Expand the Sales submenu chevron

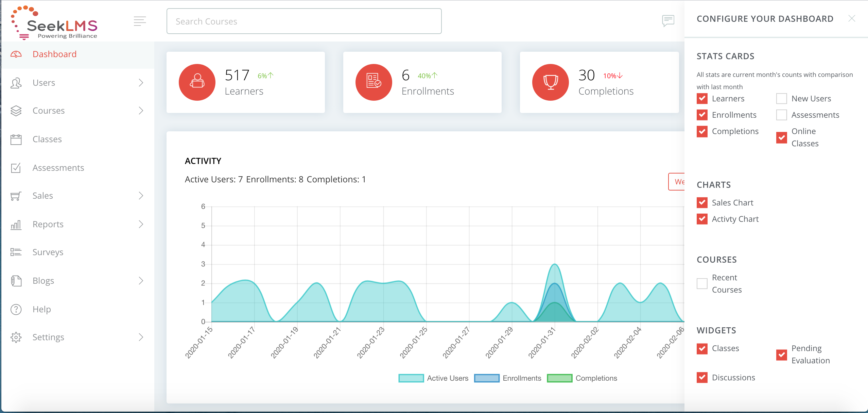[141, 196]
